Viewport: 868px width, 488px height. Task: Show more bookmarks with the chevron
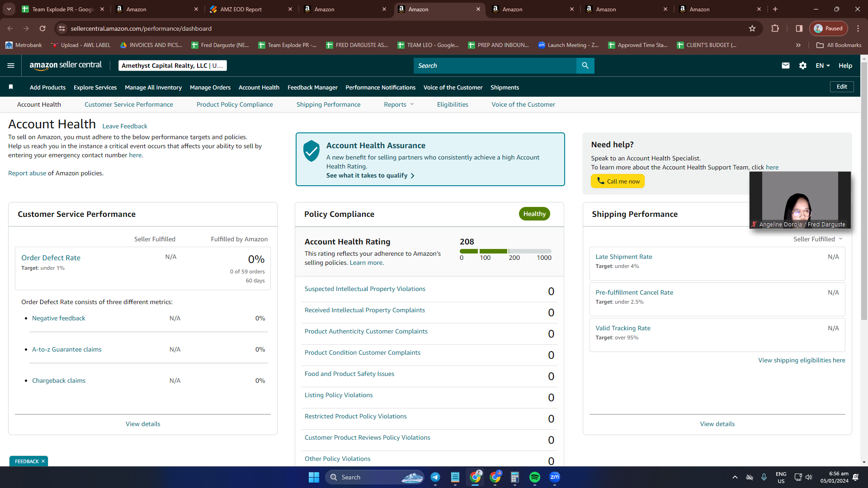798,45
